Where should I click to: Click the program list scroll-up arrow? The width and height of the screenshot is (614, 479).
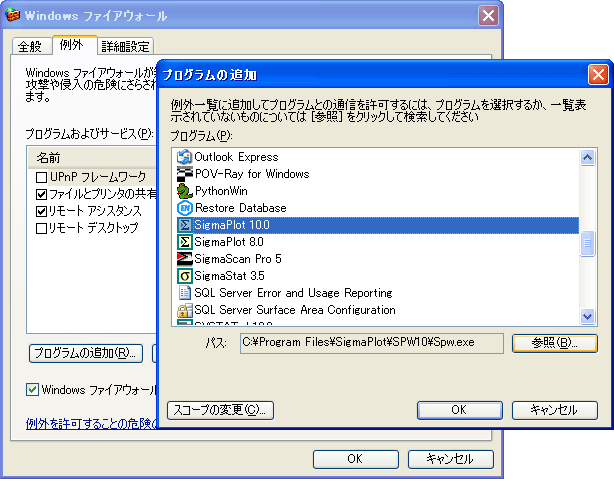(x=587, y=157)
